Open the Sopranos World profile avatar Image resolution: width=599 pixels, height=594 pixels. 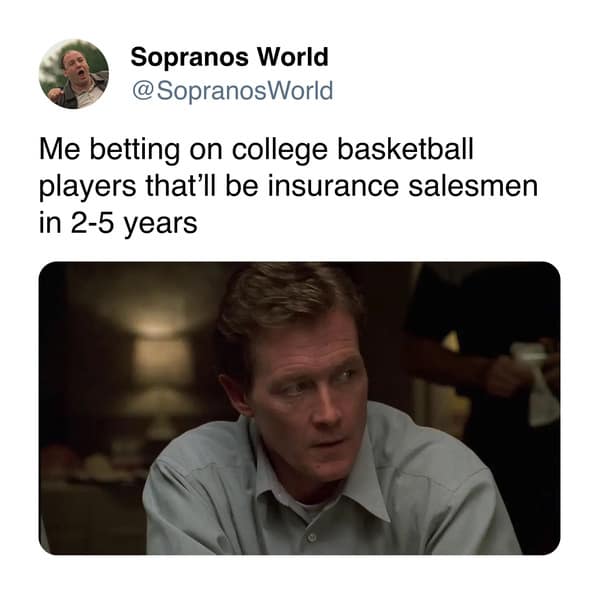click(x=74, y=74)
